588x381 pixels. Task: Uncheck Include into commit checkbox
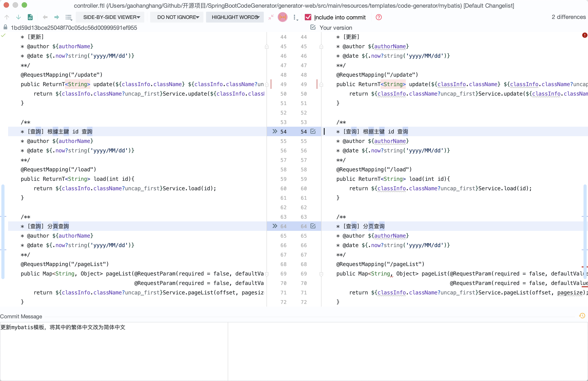pos(308,17)
